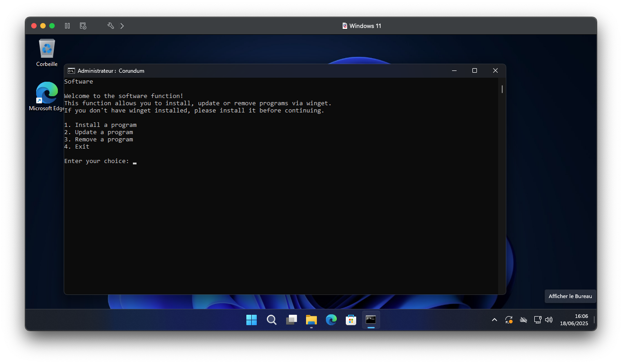The image size is (622, 364).
Task: Open Task View in the taskbar
Action: 292,320
